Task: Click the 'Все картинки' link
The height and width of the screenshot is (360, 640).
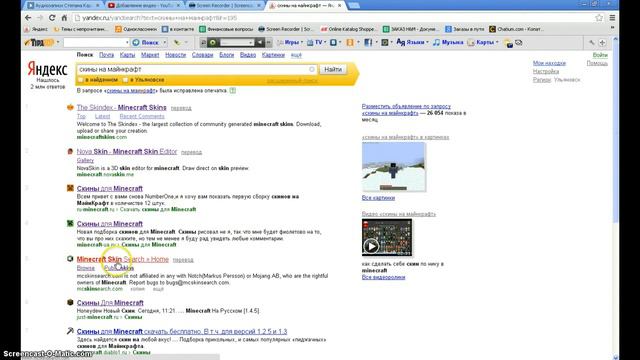Action: 378,198
